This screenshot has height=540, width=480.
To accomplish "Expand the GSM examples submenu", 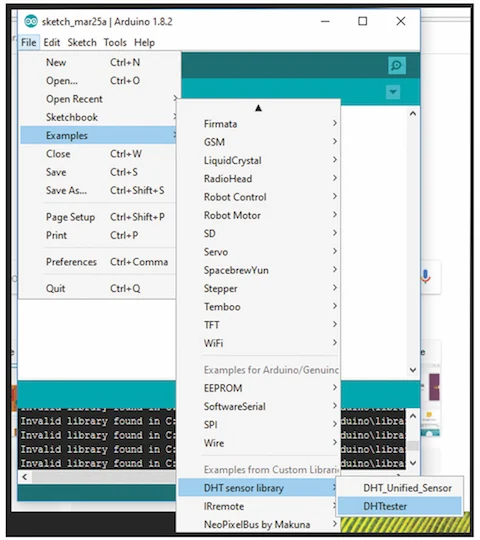I will pos(259,142).
